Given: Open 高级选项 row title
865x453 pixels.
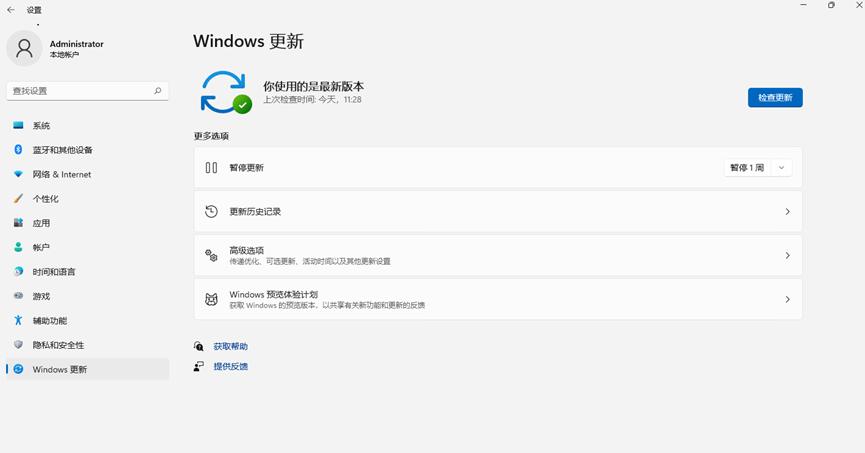Looking at the screenshot, I should (x=247, y=250).
